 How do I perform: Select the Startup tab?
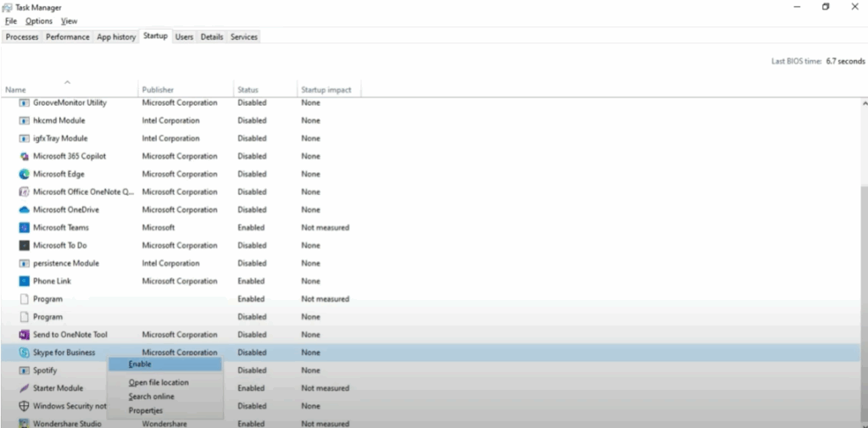pyautogui.click(x=156, y=36)
